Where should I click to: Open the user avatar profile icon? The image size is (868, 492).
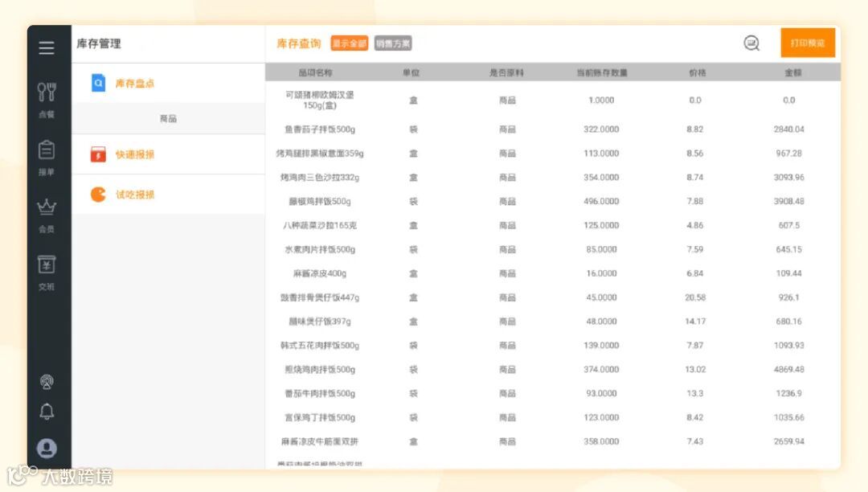[47, 448]
